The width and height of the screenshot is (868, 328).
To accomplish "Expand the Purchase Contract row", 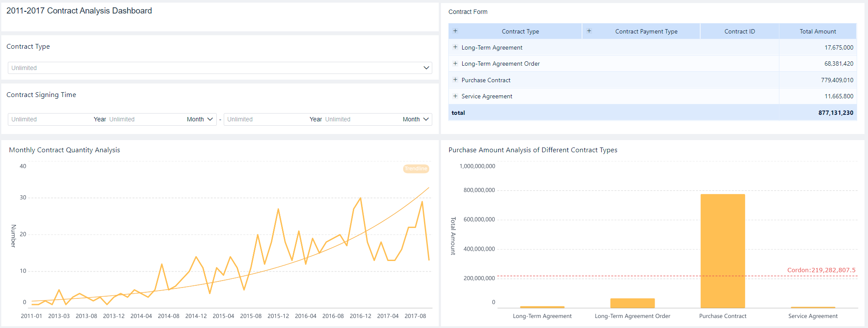I will tap(455, 80).
